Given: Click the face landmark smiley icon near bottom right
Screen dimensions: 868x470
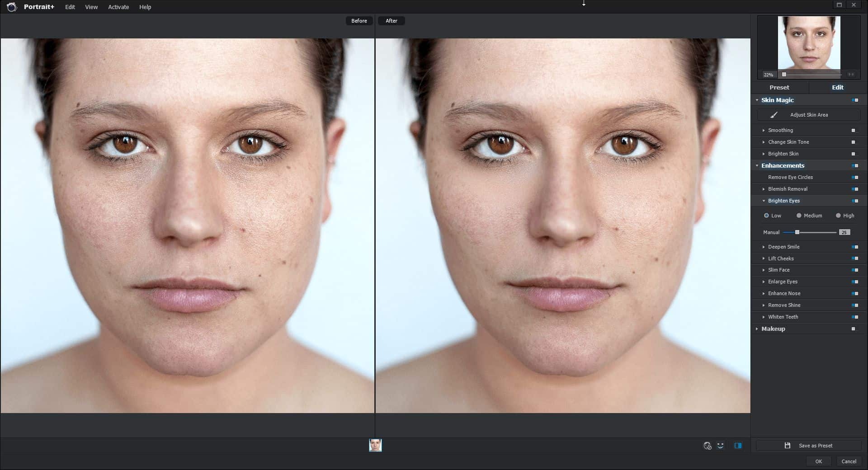Looking at the screenshot, I should click(720, 445).
